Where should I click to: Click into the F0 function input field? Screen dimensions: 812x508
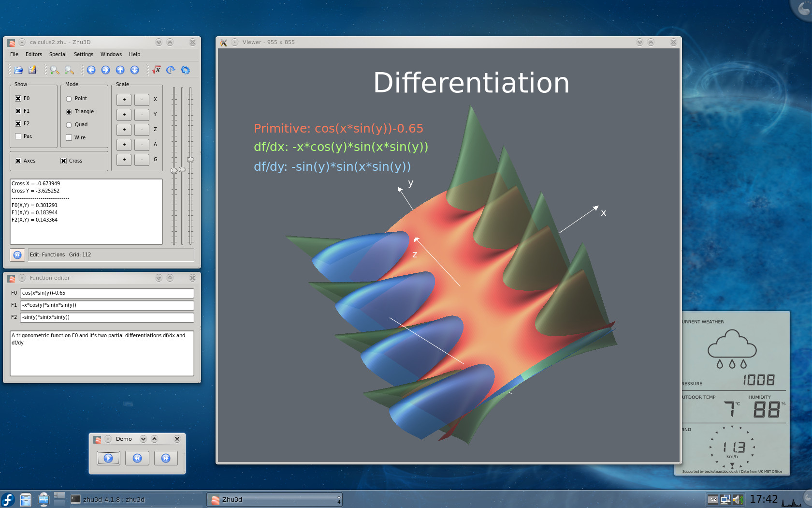point(107,293)
